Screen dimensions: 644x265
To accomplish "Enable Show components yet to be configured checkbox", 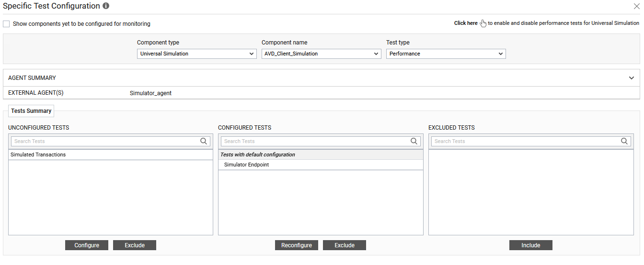I will pyautogui.click(x=6, y=24).
